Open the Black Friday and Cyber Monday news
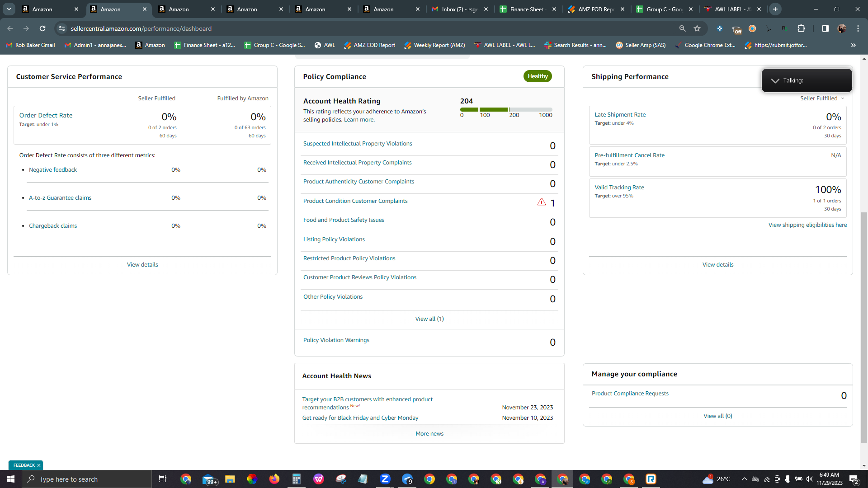Image resolution: width=868 pixels, height=488 pixels. (x=360, y=418)
